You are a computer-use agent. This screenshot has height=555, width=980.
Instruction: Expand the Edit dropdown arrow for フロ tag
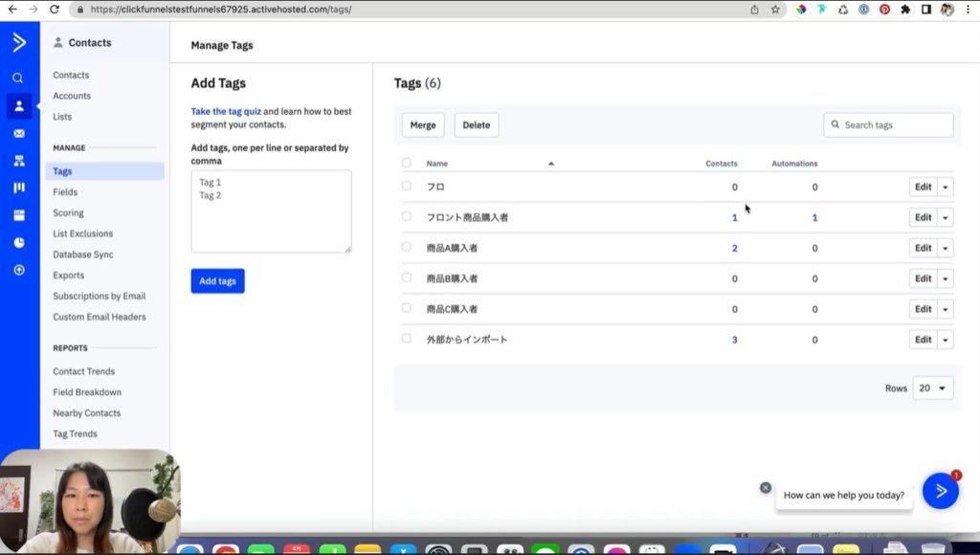946,188
